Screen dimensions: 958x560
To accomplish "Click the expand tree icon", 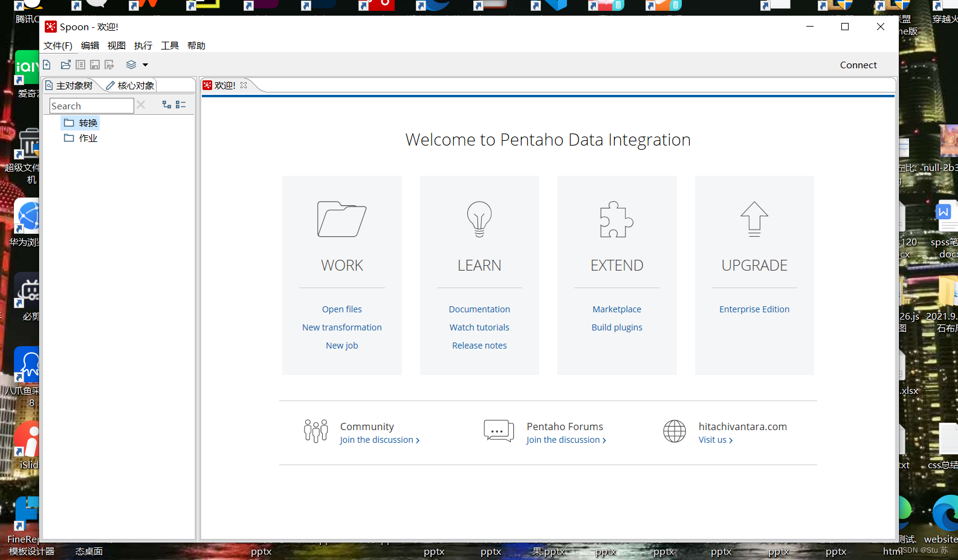I will click(167, 105).
